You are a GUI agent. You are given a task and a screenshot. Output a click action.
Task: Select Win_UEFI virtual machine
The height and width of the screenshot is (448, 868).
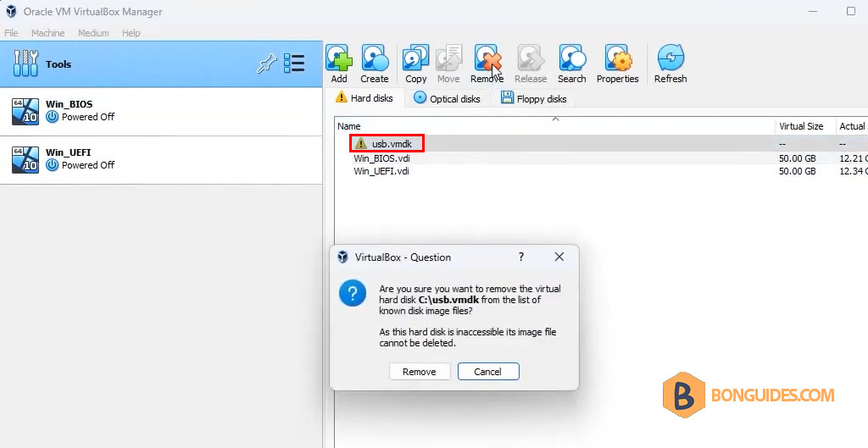click(x=161, y=160)
